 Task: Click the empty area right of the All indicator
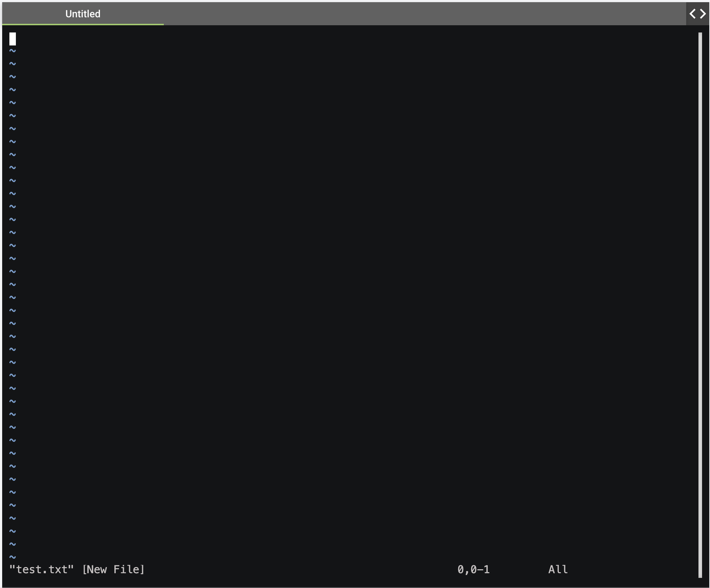tap(631, 570)
